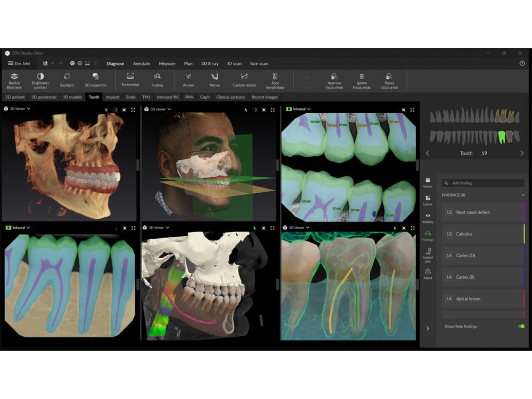
Task: Take a Screenshot with the toolbar icon
Action: coord(130,79)
